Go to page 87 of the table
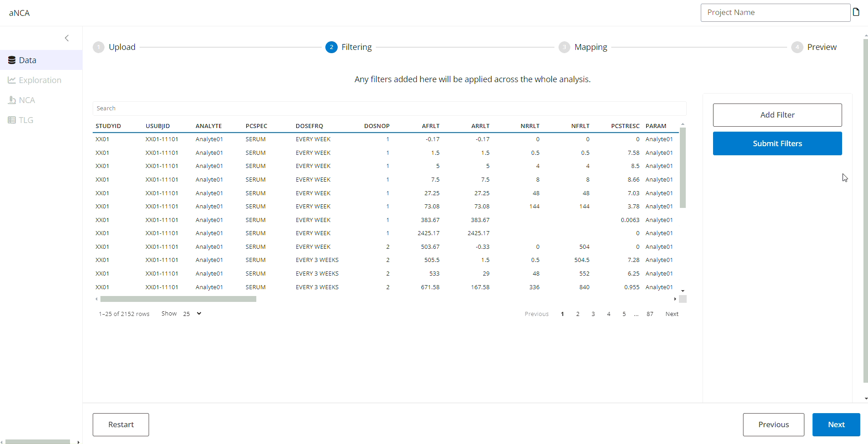Image resolution: width=868 pixels, height=444 pixels. (x=650, y=314)
